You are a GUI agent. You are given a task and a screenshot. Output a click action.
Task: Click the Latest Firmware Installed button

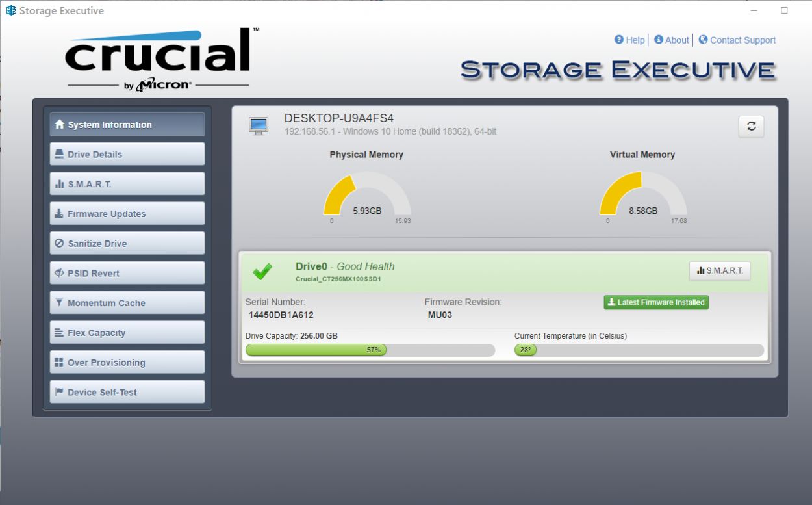(656, 302)
